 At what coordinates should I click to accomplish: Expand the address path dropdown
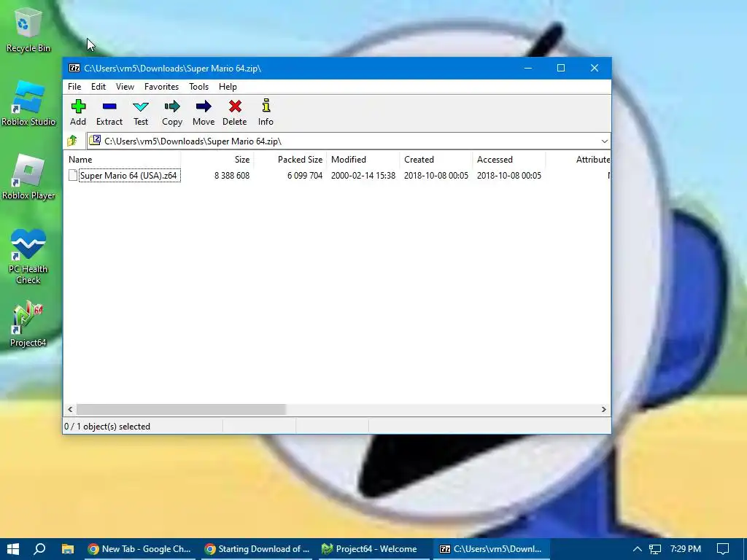pyautogui.click(x=604, y=141)
